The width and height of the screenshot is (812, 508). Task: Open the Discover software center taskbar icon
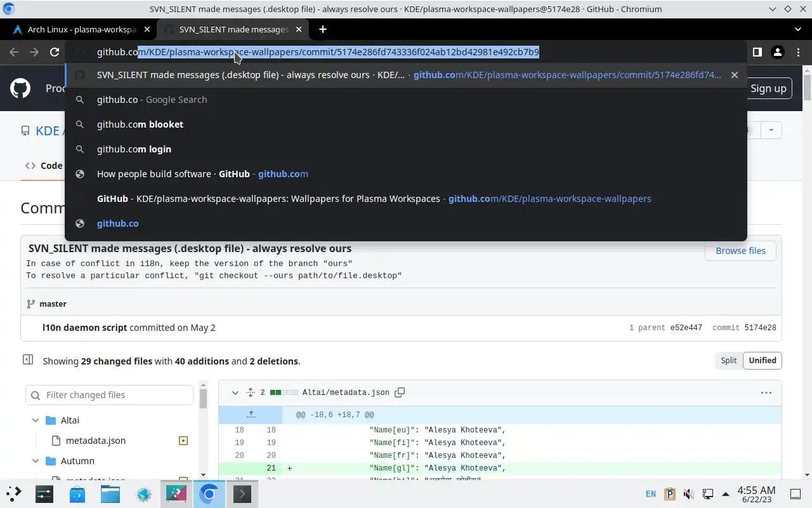77,493
